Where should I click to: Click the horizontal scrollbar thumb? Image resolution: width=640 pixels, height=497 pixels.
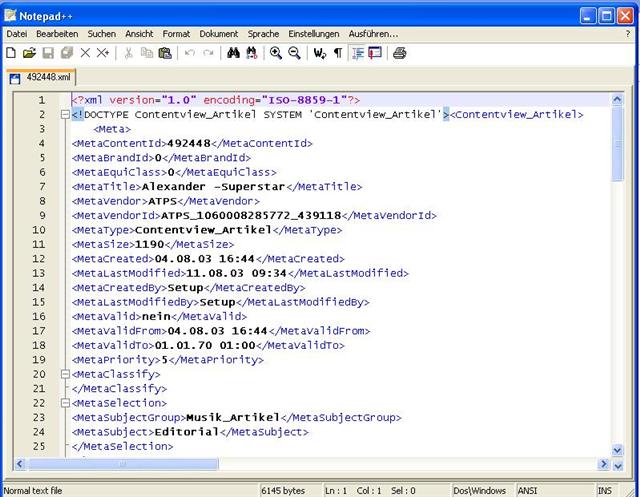122,464
